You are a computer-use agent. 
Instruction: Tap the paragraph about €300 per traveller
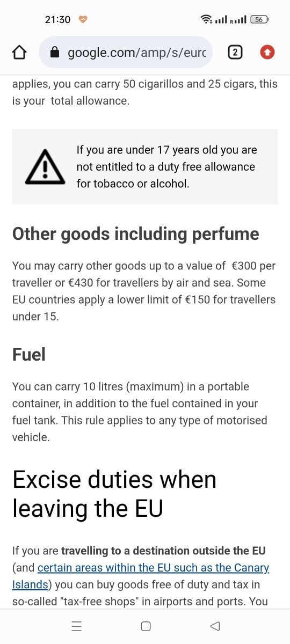click(144, 291)
